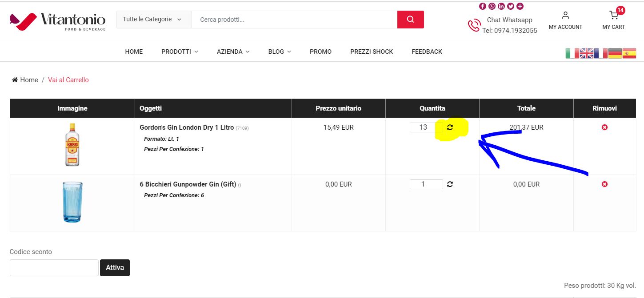Click the red phone call icon
This screenshot has width=644, height=298.
474,25
